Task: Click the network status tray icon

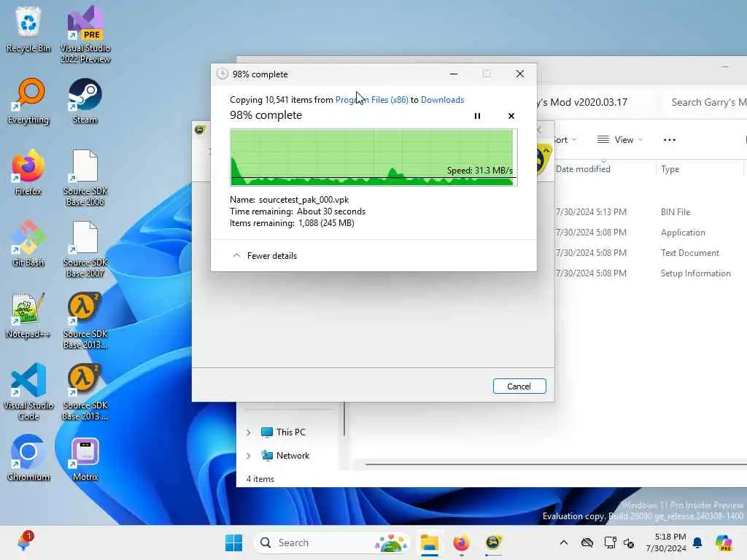Action: pyautogui.click(x=610, y=542)
